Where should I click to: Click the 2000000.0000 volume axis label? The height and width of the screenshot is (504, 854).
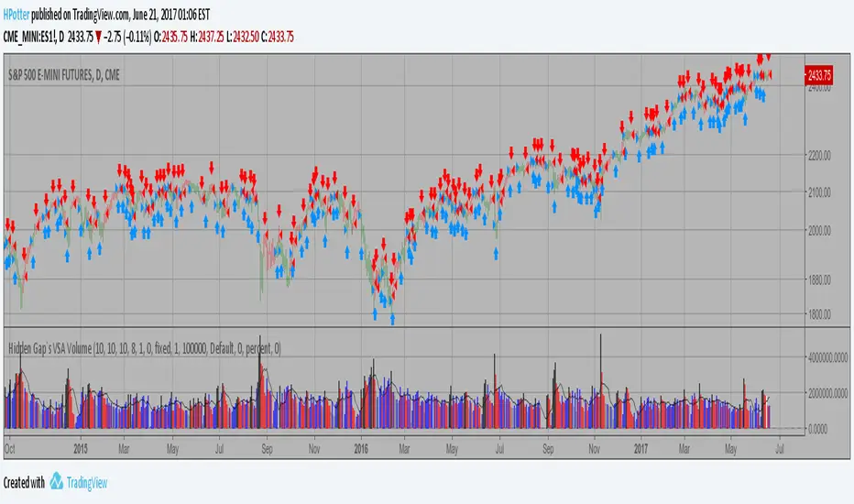pyautogui.click(x=827, y=393)
